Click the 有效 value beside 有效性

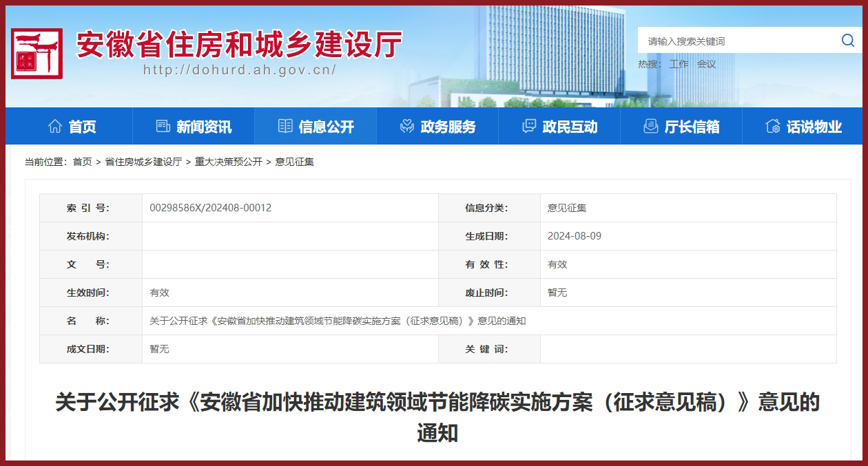point(557,264)
